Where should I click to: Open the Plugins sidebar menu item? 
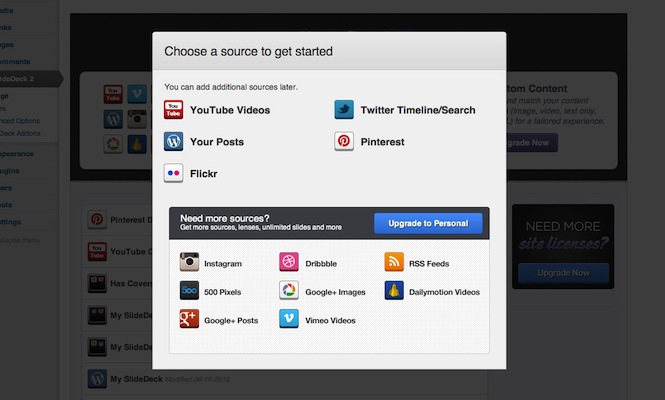(x=10, y=171)
